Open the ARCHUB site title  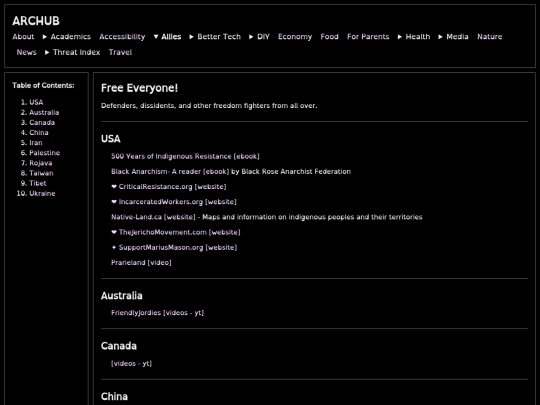[36, 21]
